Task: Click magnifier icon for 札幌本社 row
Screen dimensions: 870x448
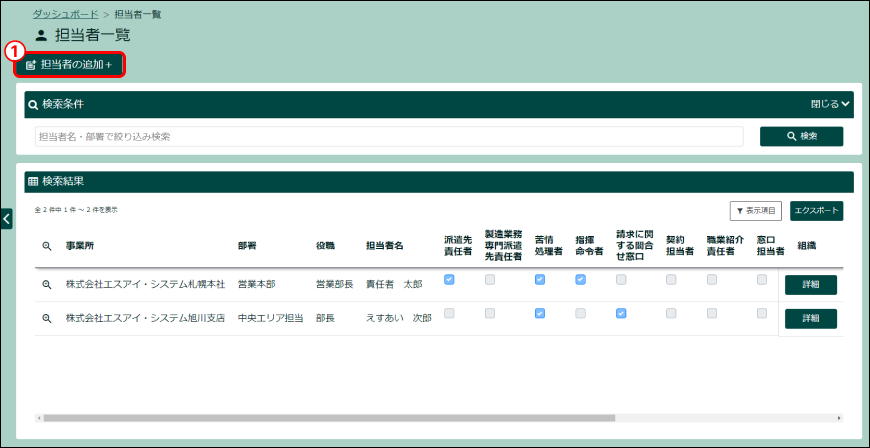Action: pyautogui.click(x=47, y=285)
